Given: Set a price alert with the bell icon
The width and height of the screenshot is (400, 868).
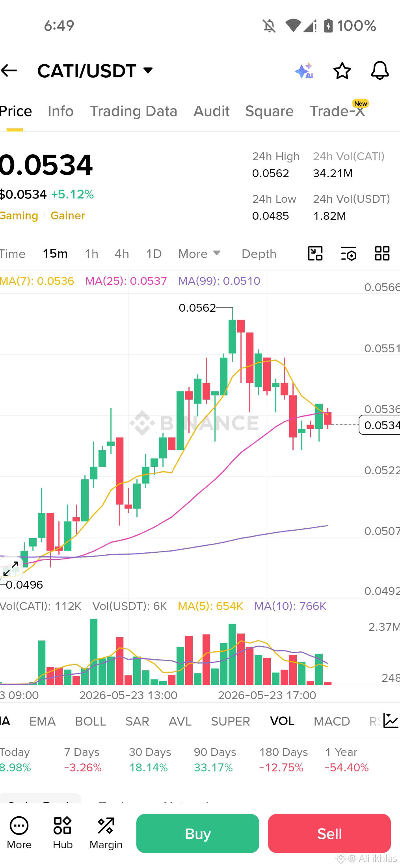Looking at the screenshot, I should click(x=380, y=71).
